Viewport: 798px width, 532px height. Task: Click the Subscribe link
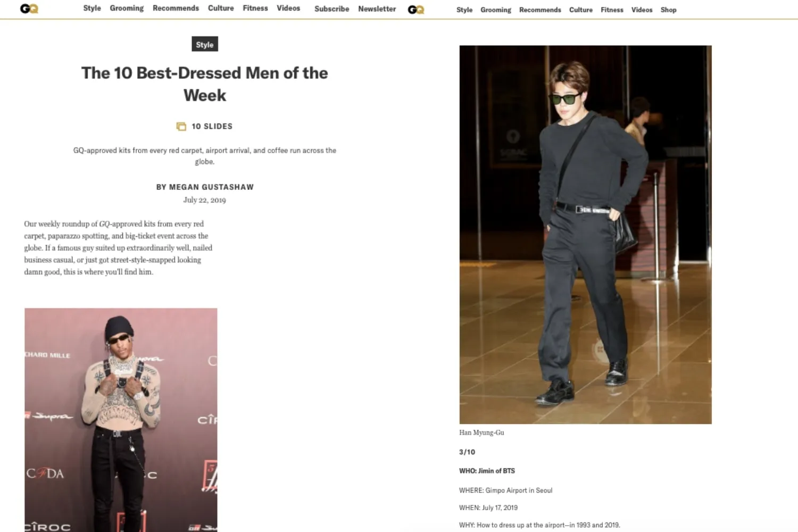coord(332,9)
